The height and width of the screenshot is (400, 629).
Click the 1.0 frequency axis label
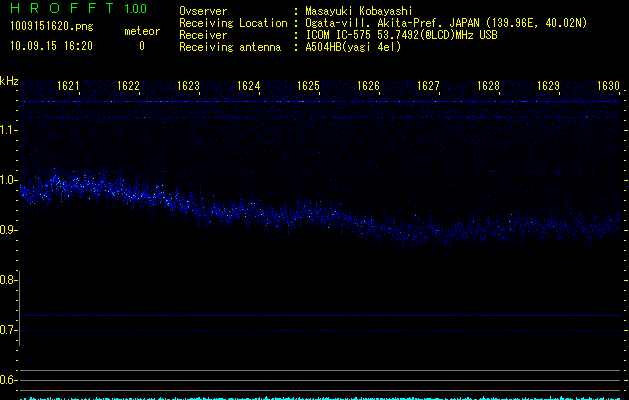9,181
